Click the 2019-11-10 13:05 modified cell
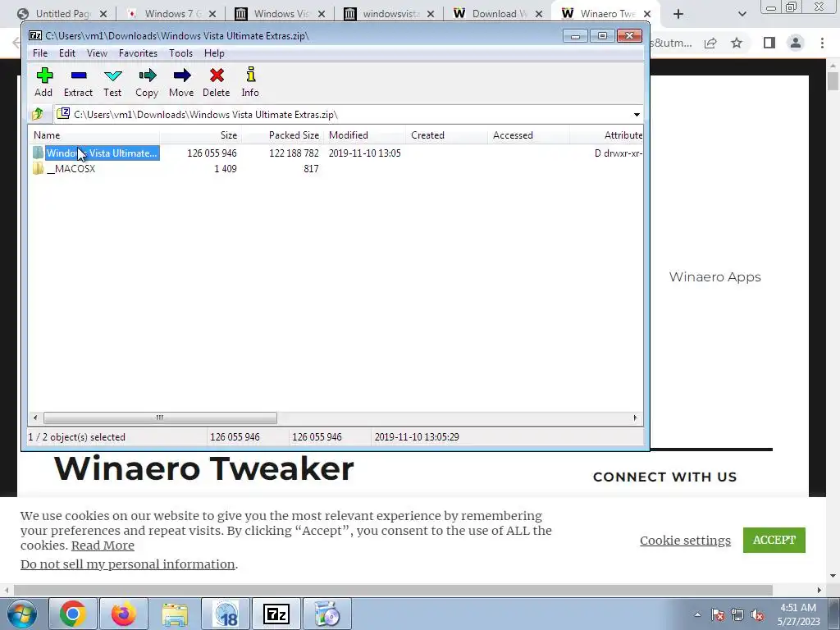The image size is (840, 630). coord(365,153)
